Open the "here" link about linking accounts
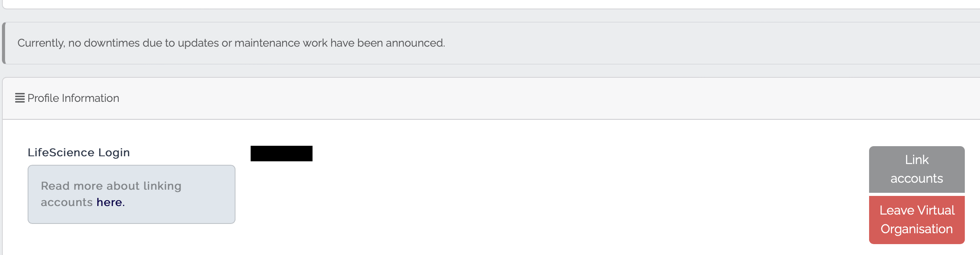 pos(109,203)
